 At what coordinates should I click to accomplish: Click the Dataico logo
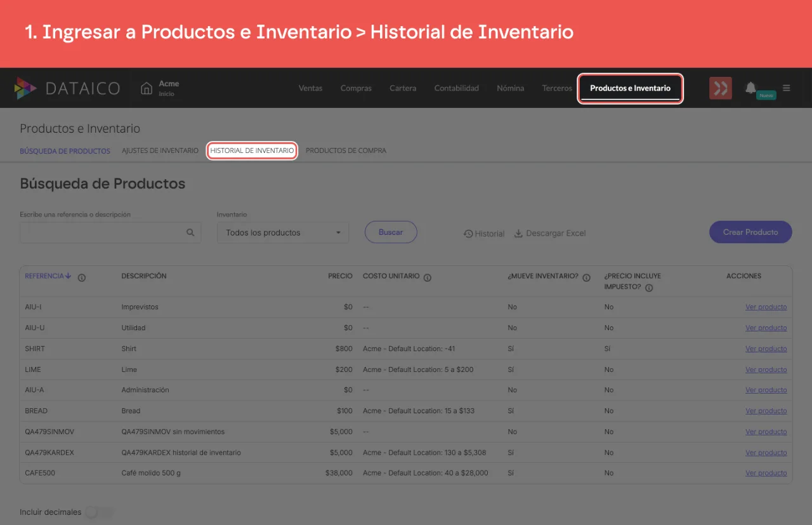(67, 88)
